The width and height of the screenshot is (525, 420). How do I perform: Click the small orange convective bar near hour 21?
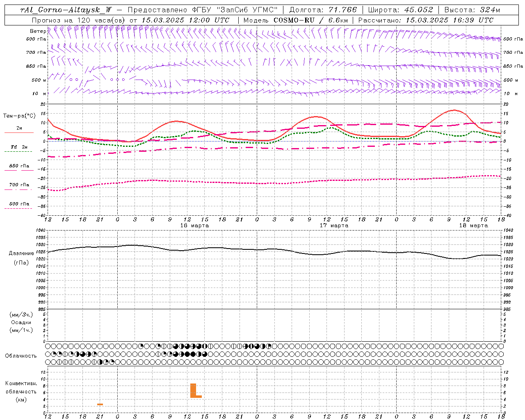[x=100, y=404]
